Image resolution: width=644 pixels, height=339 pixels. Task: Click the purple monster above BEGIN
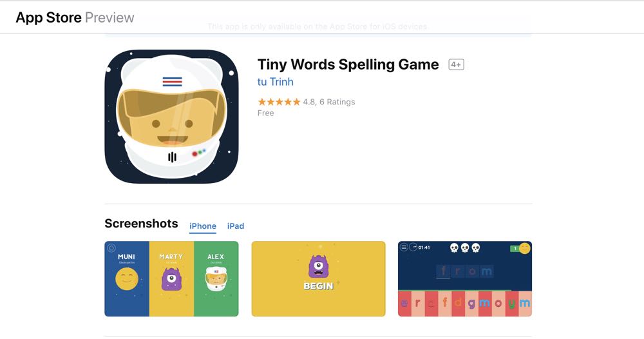pos(318,266)
